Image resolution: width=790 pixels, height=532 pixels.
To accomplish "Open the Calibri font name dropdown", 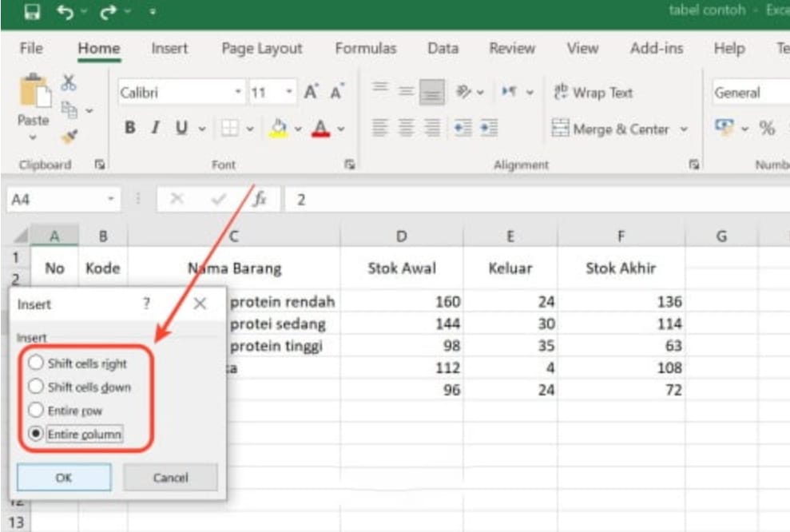I will (x=238, y=93).
